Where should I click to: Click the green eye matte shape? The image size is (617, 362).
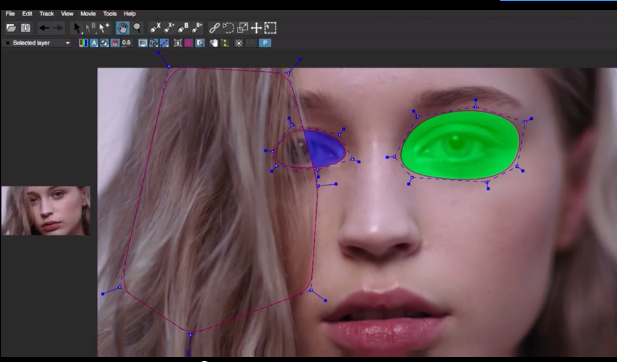coord(460,146)
